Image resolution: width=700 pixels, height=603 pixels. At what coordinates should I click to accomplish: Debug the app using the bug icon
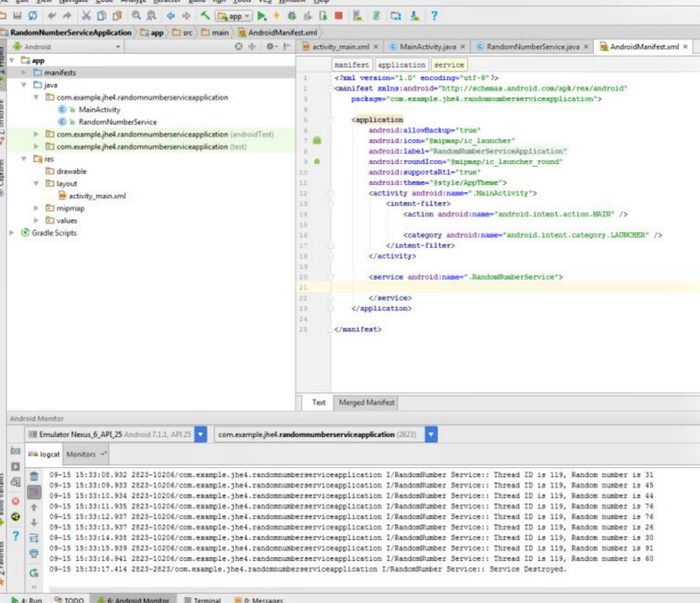[291, 16]
